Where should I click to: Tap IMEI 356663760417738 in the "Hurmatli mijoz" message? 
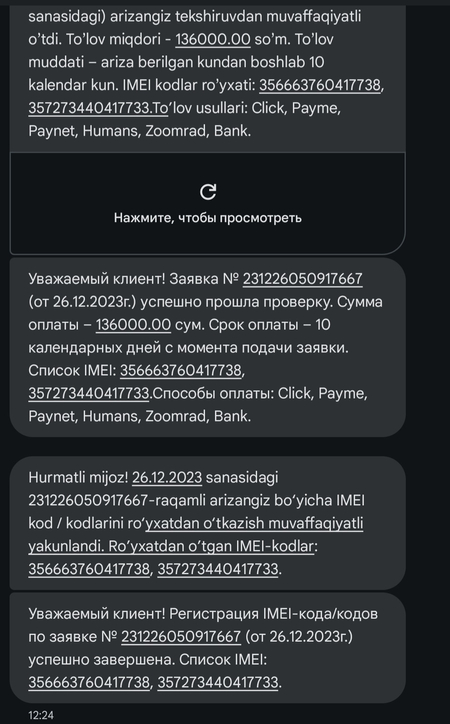pos(89,569)
